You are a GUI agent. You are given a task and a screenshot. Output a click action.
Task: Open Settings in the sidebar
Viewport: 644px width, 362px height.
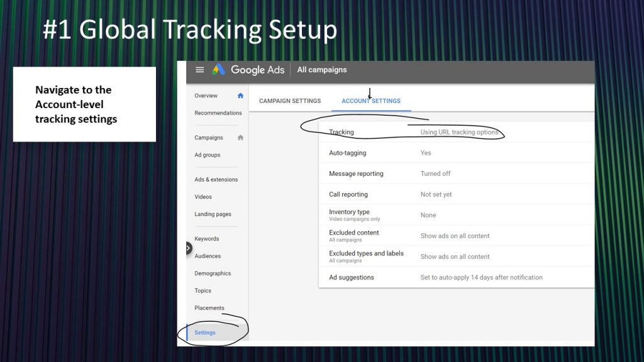(204, 332)
